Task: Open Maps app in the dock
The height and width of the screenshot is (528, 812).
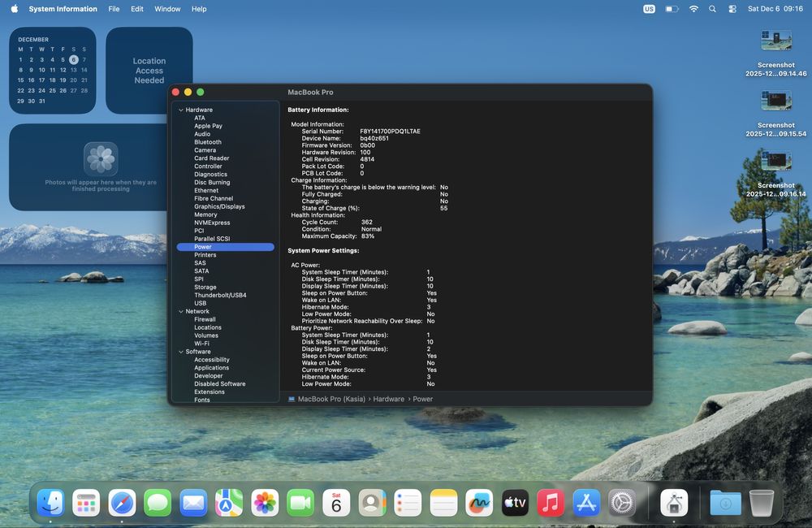Action: [x=229, y=503]
